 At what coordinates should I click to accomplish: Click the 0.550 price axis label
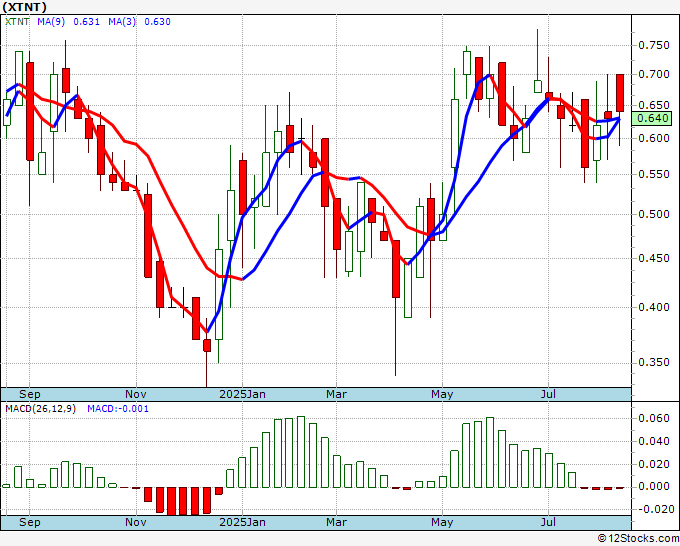654,174
